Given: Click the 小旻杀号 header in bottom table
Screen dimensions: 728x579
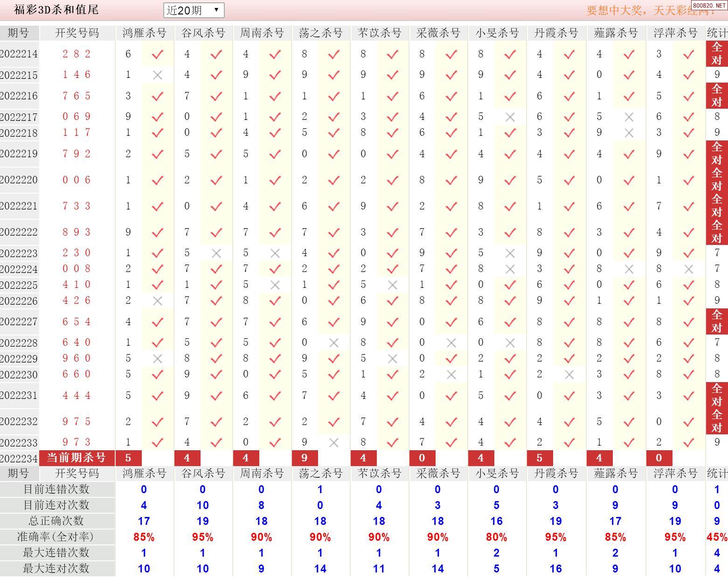Looking at the screenshot, I should pos(497,474).
